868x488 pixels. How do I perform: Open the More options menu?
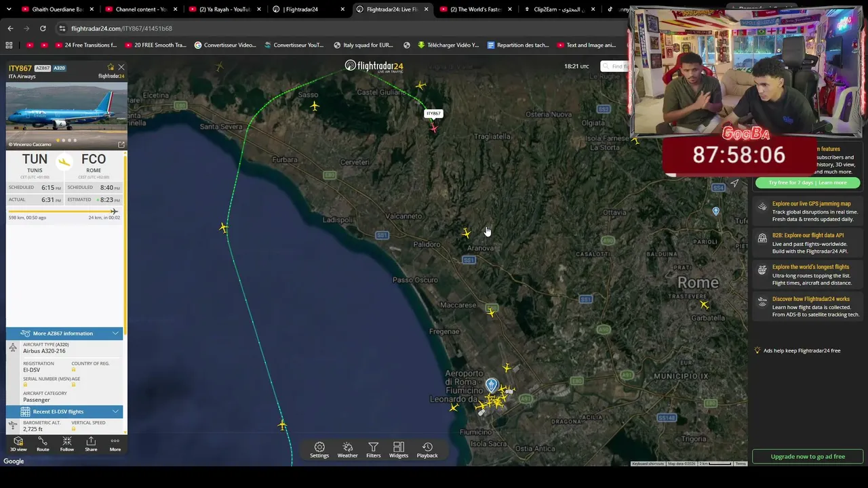[115, 444]
